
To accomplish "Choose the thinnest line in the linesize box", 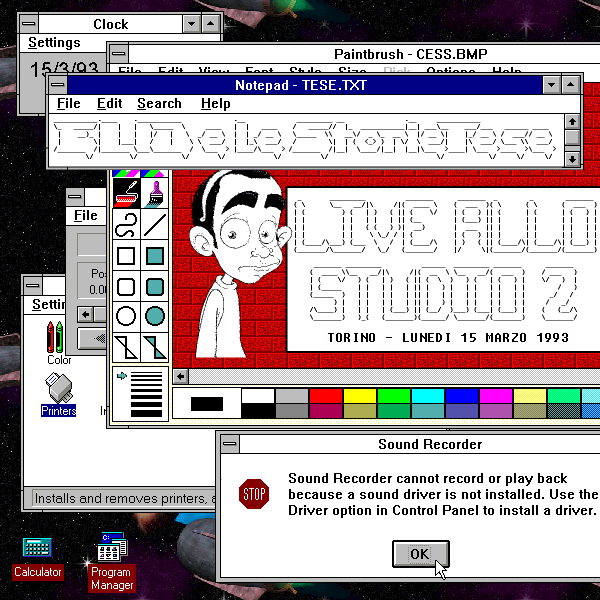I will pos(146,373).
